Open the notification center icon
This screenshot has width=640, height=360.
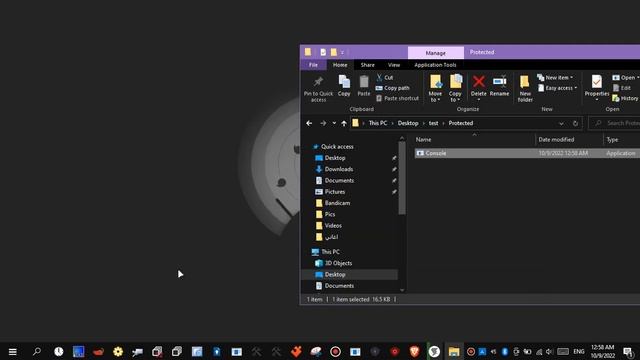pos(629,351)
